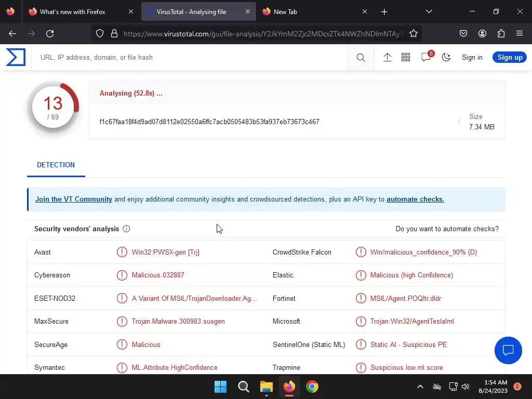Click warning icon next to SecureAge Malicious
Image resolution: width=532 pixels, height=399 pixels.
[122, 344]
